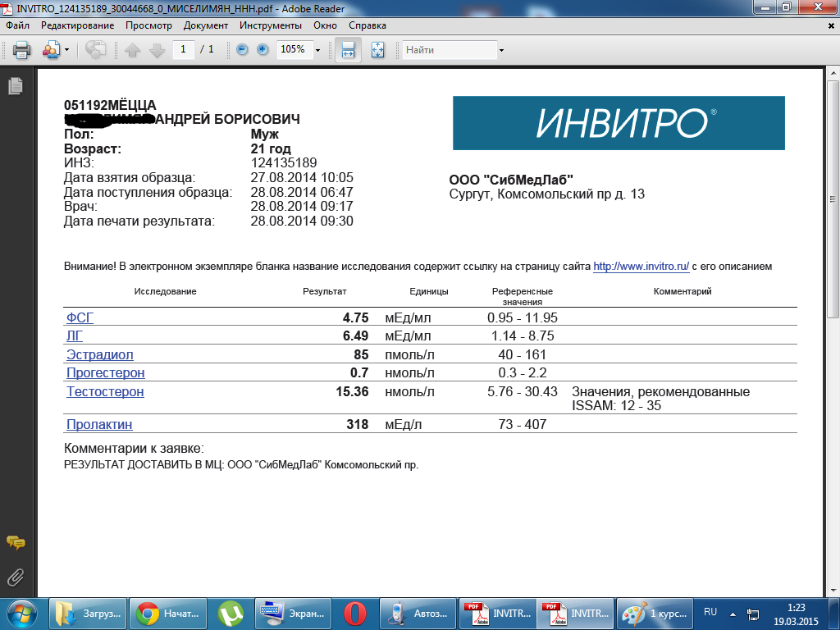Open the Файл menu
840x630 pixels.
pyautogui.click(x=17, y=25)
